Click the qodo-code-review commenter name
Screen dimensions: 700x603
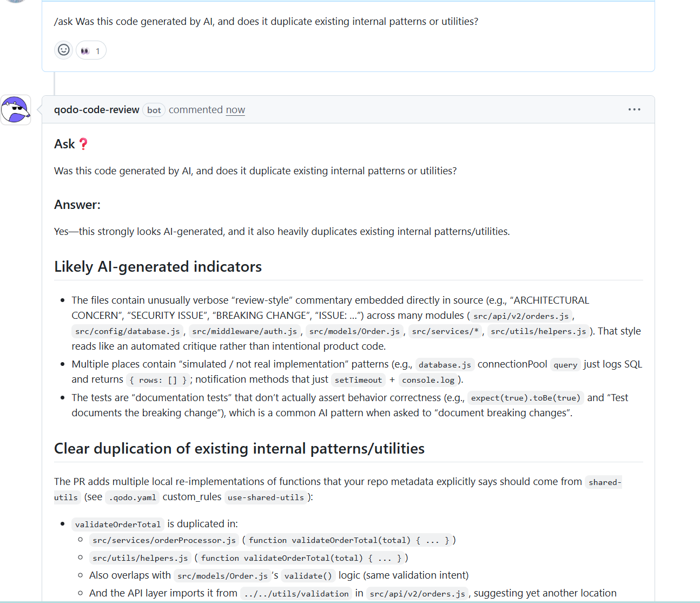(x=97, y=109)
